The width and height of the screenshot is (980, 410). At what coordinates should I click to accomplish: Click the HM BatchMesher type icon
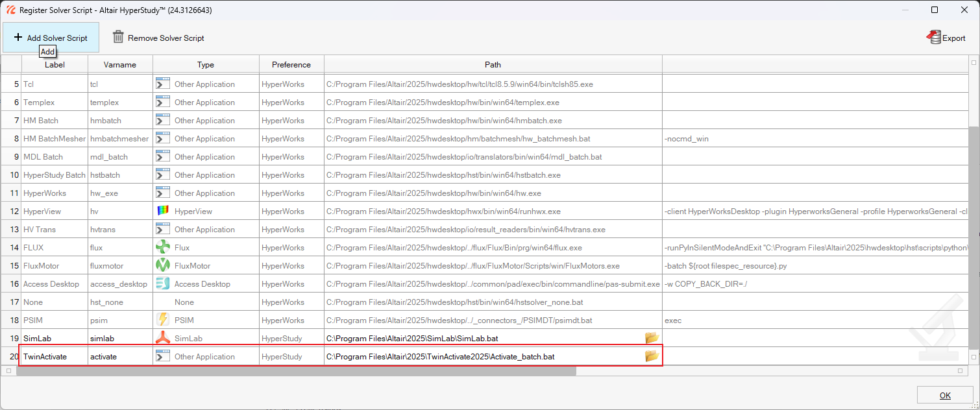pos(163,138)
